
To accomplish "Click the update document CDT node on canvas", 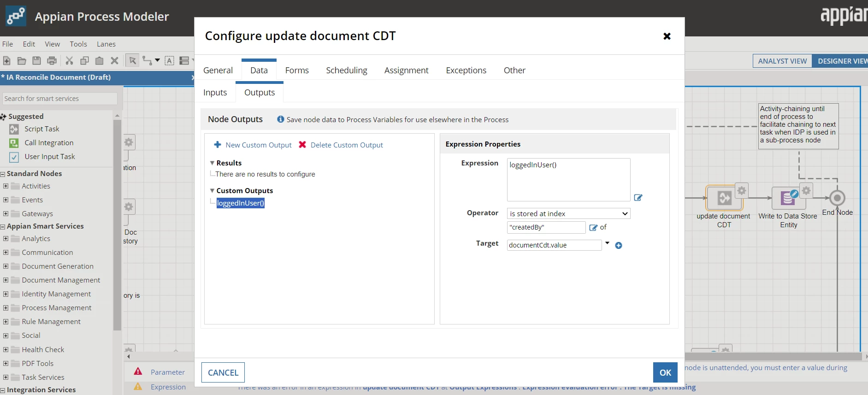I will coord(724,198).
